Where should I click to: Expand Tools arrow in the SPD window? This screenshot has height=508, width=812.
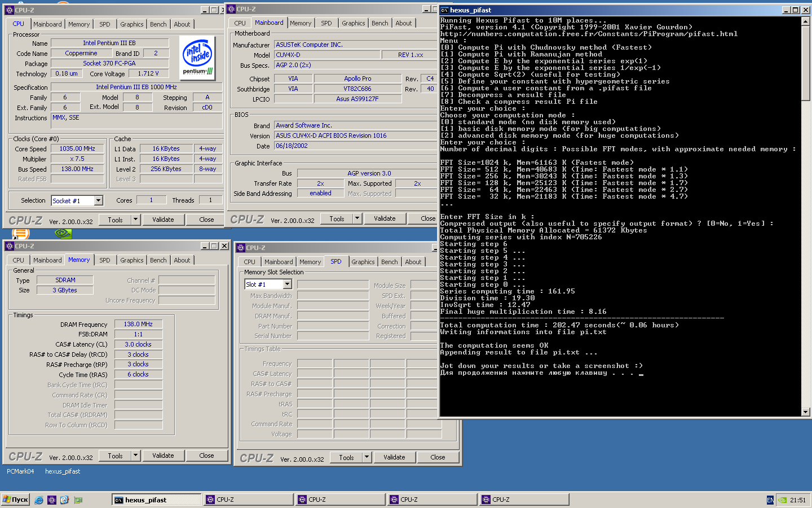click(367, 457)
